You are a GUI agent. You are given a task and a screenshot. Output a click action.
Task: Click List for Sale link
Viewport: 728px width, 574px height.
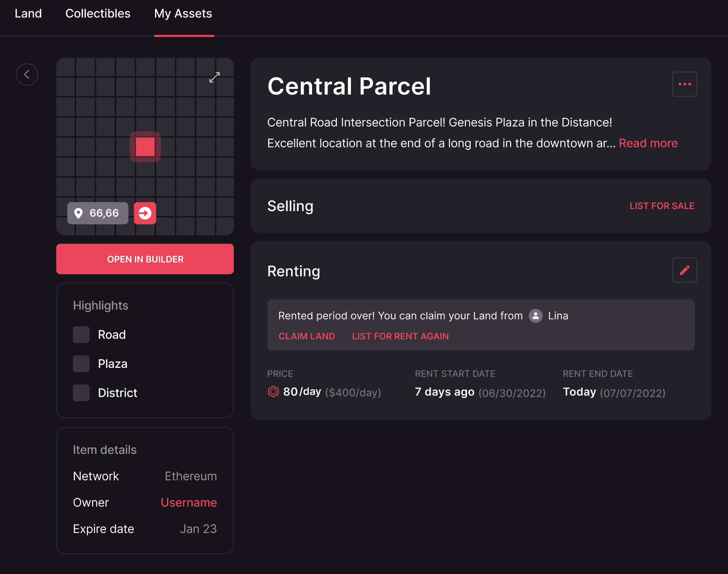tap(661, 206)
